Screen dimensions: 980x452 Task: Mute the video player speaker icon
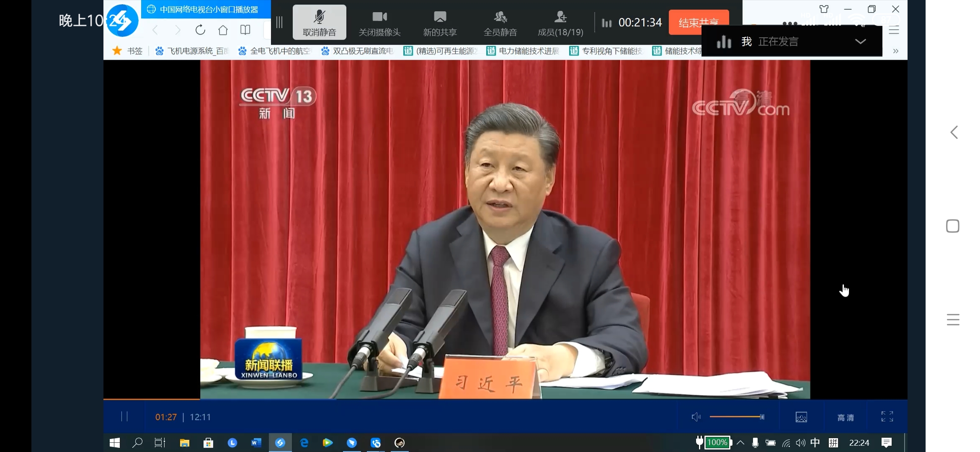coord(696,417)
